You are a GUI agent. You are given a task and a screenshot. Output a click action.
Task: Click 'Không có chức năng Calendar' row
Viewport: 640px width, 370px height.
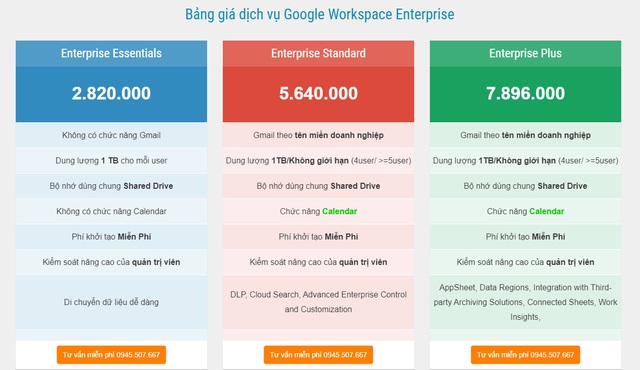[111, 211]
